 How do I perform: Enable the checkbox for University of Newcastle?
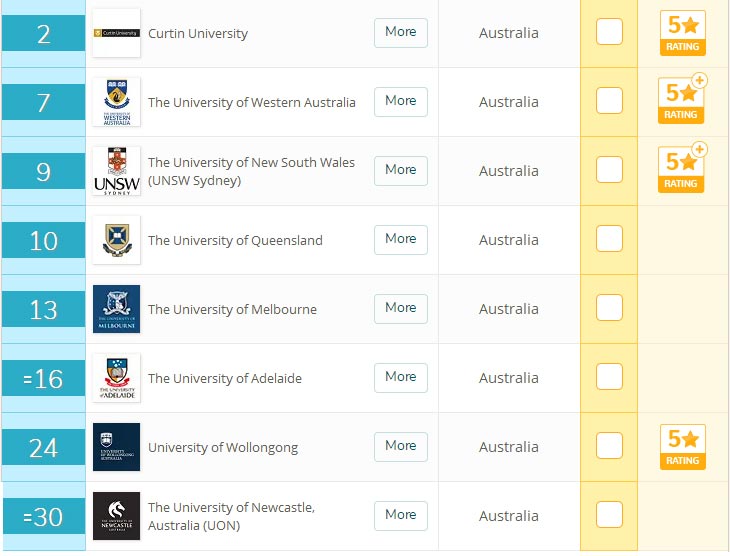[609, 514]
